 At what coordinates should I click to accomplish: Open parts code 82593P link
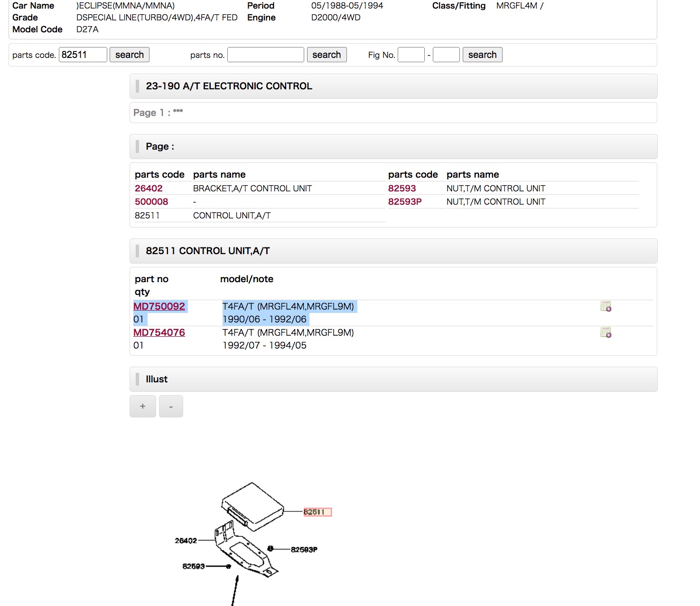click(405, 202)
